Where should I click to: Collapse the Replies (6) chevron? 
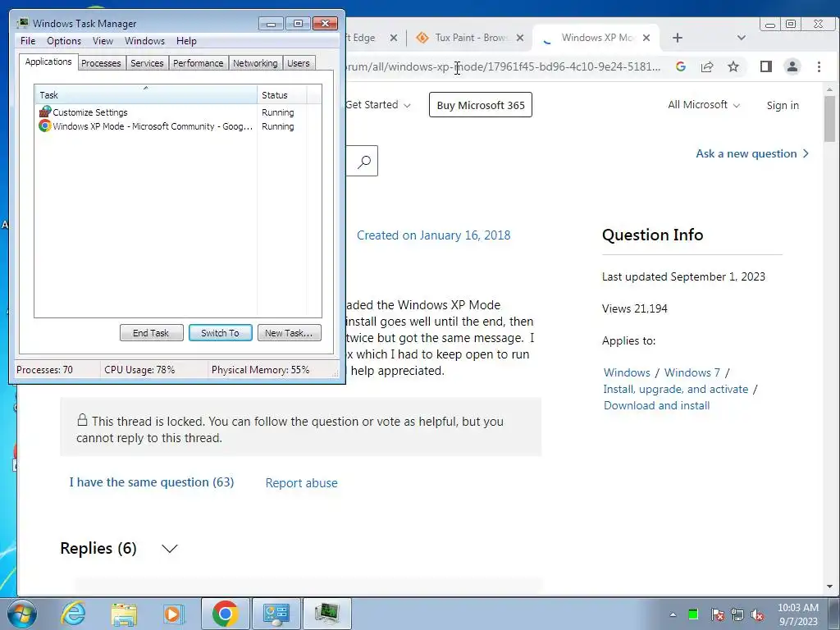[x=169, y=549]
